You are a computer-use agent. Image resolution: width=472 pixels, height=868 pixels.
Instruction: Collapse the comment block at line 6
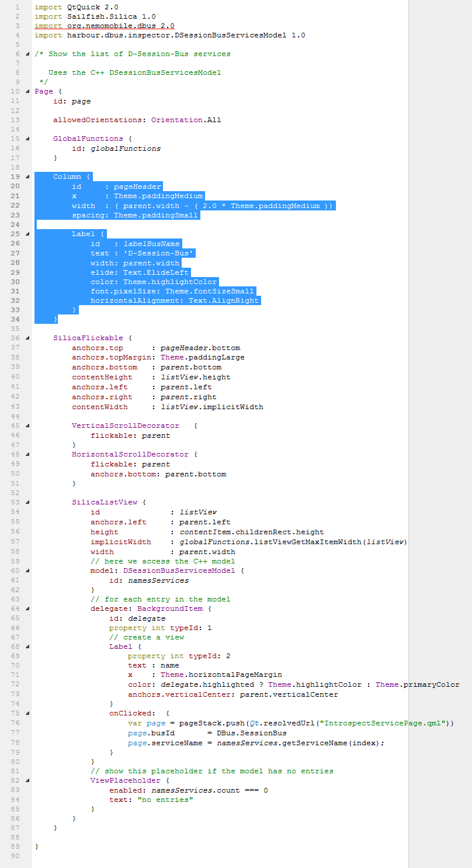[27, 54]
